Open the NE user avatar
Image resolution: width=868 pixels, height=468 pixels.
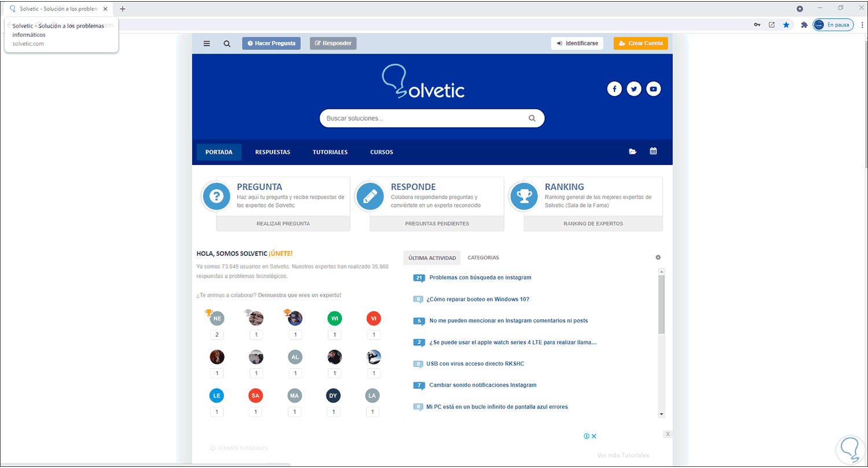coord(217,318)
